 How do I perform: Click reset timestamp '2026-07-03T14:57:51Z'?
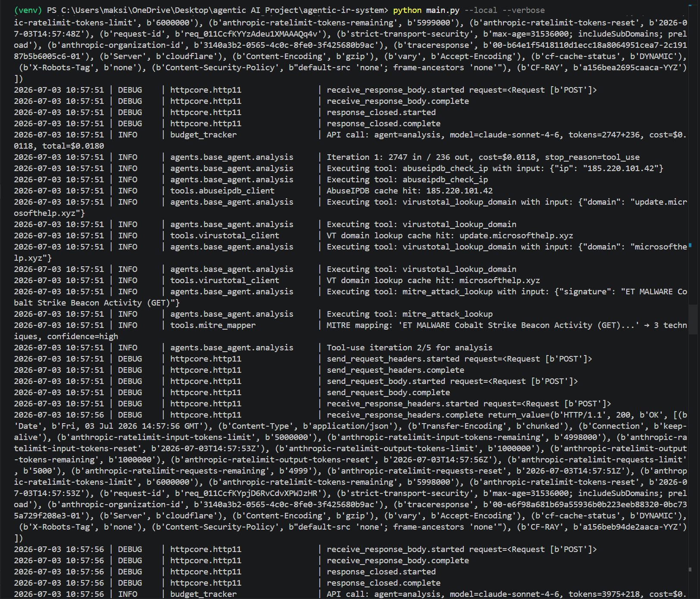[573, 471]
